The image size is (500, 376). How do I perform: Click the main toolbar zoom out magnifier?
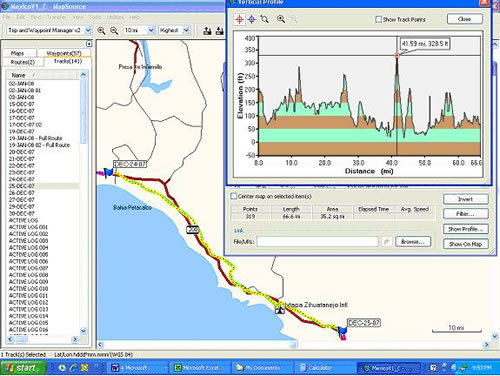coord(114,31)
